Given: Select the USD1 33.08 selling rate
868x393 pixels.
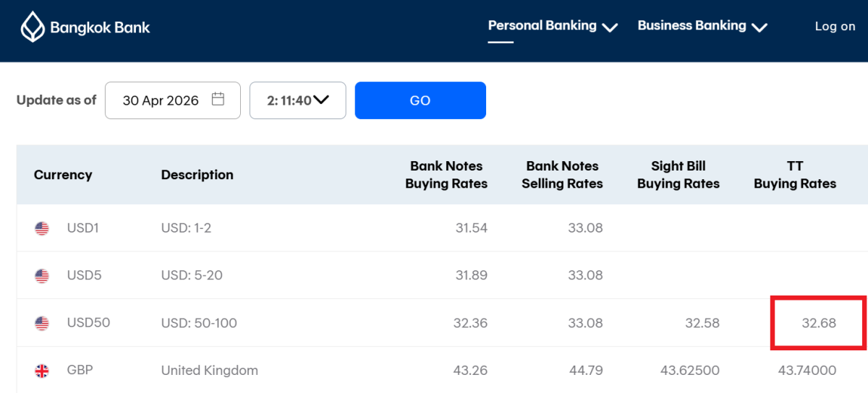Looking at the screenshot, I should (586, 228).
